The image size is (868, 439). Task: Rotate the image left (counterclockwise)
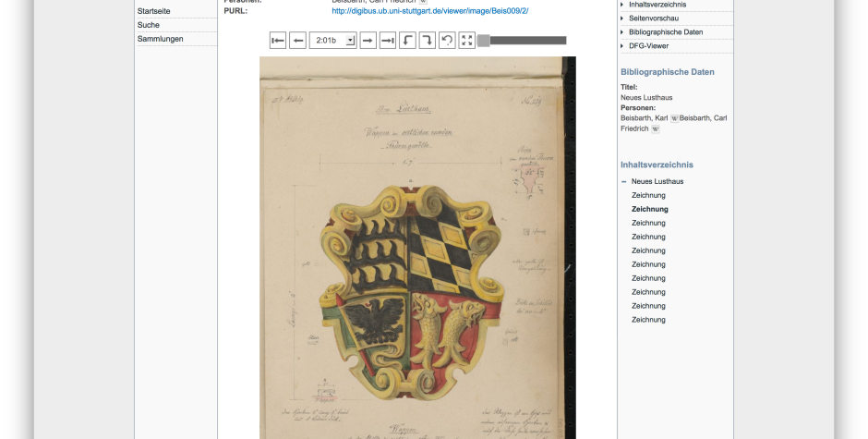[407, 41]
